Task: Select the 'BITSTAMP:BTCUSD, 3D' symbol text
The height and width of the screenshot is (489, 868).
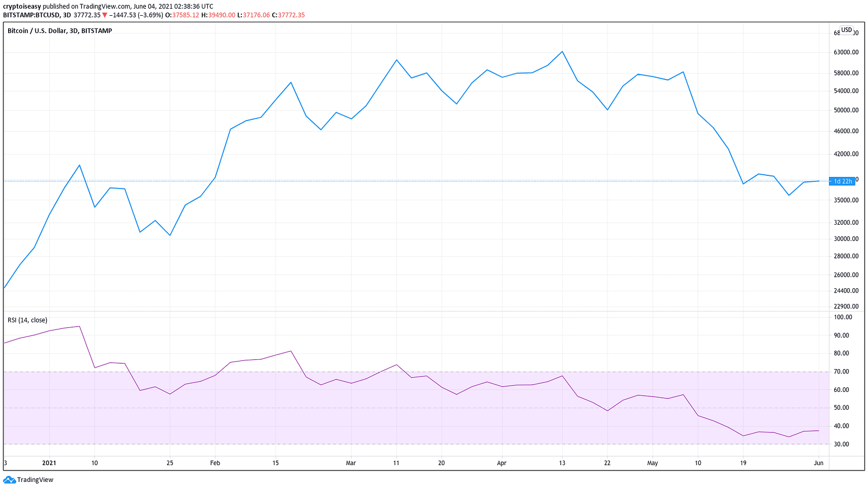Action: click(37, 15)
